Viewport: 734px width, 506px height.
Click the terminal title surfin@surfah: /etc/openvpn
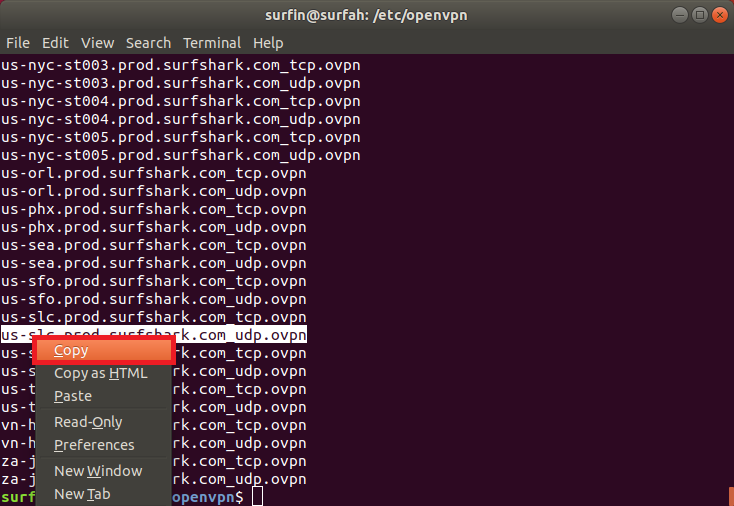(366, 15)
